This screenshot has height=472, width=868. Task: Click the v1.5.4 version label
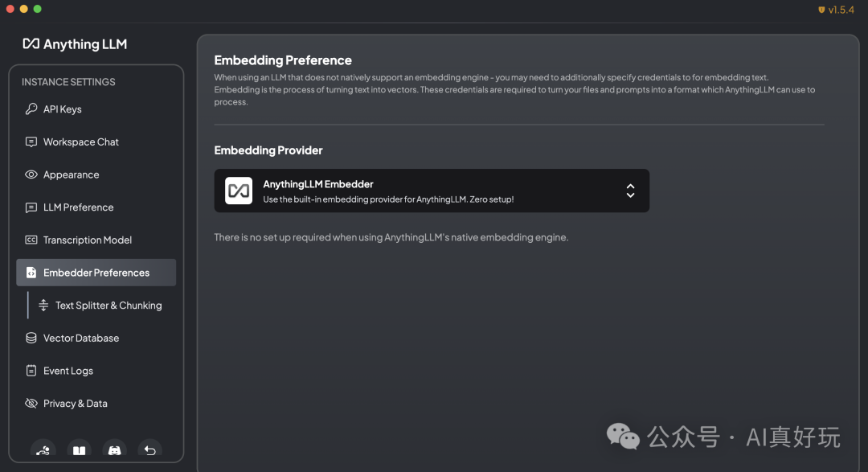pyautogui.click(x=841, y=10)
